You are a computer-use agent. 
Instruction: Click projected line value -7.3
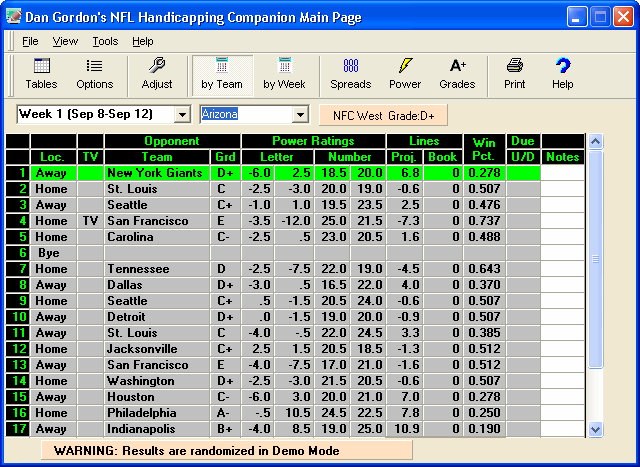coord(404,221)
